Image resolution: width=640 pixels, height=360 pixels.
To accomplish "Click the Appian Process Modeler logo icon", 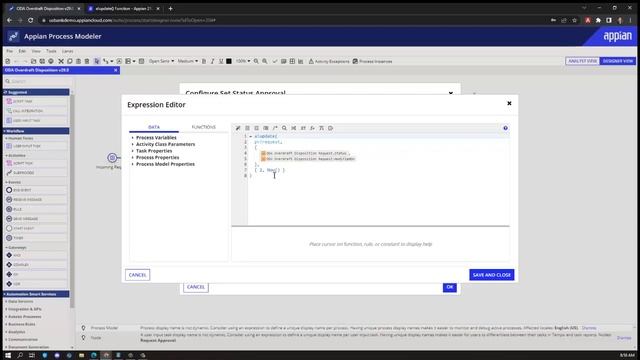I will click(13, 36).
